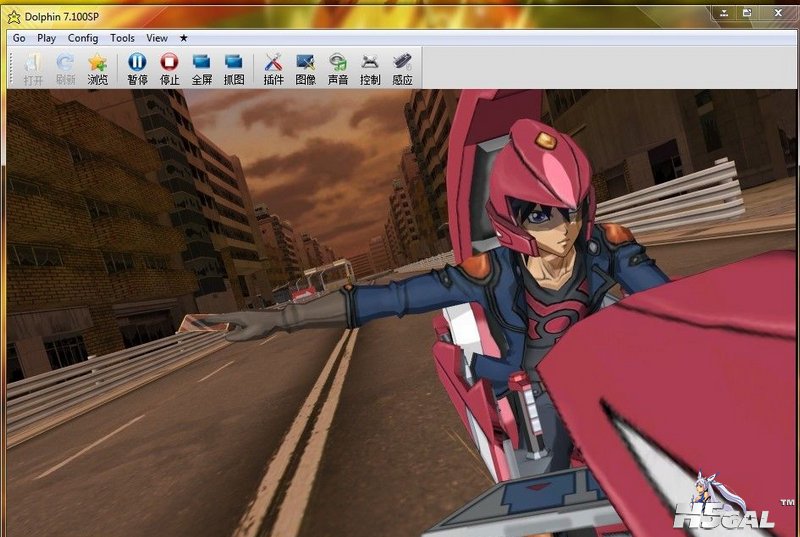Pause emulation with the 暂停 button
This screenshot has height=537, width=800.
coord(137,68)
